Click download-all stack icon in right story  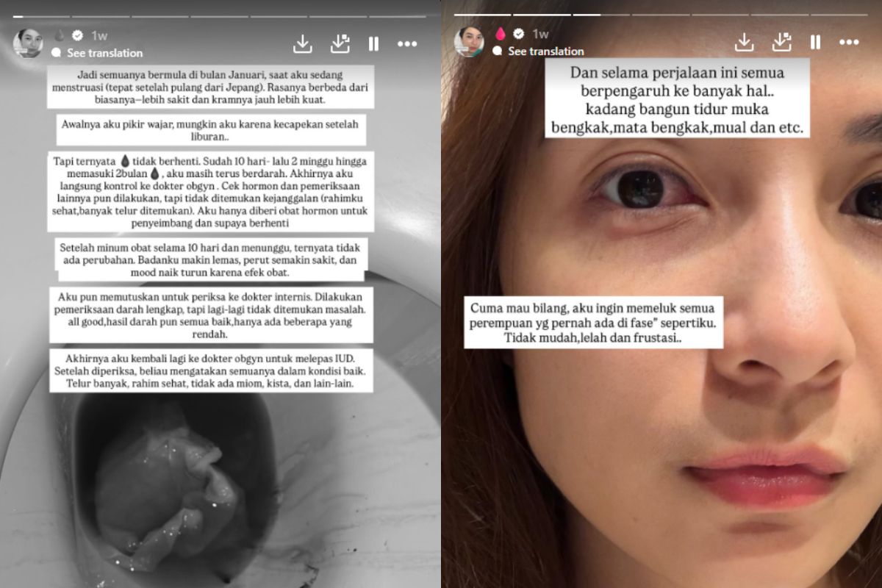click(781, 43)
